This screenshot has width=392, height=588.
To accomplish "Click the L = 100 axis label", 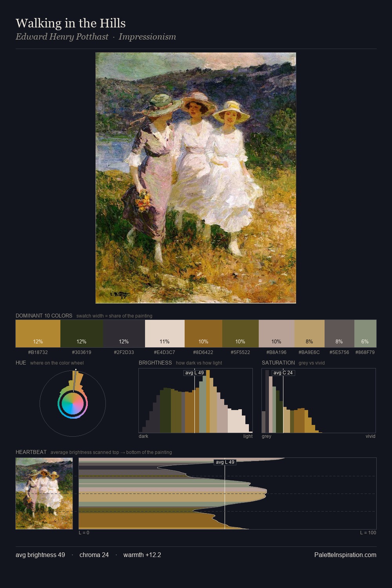I will [368, 533].
